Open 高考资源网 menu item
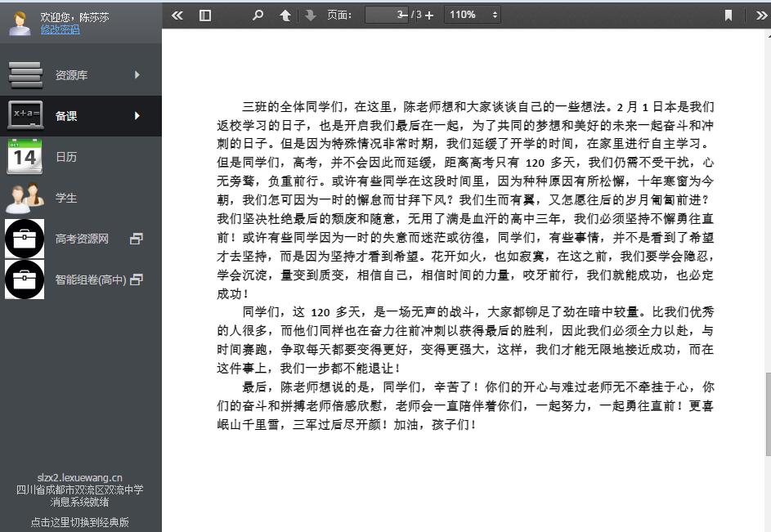 (81, 239)
